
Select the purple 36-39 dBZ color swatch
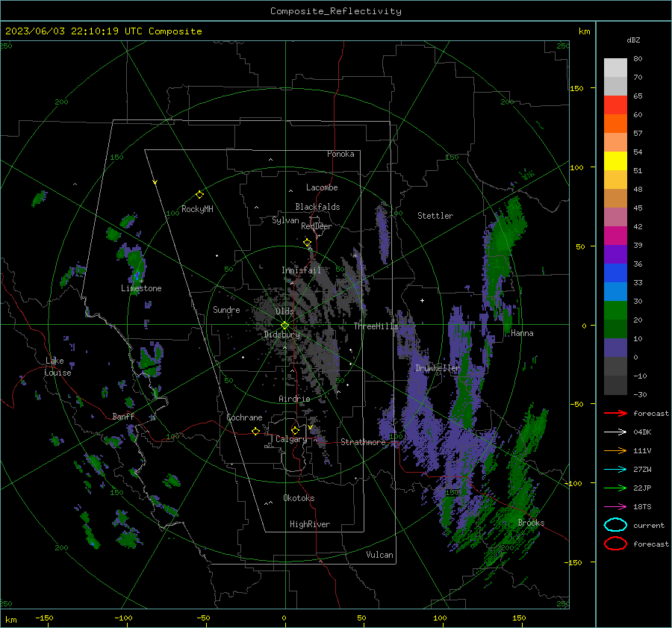tap(615, 255)
